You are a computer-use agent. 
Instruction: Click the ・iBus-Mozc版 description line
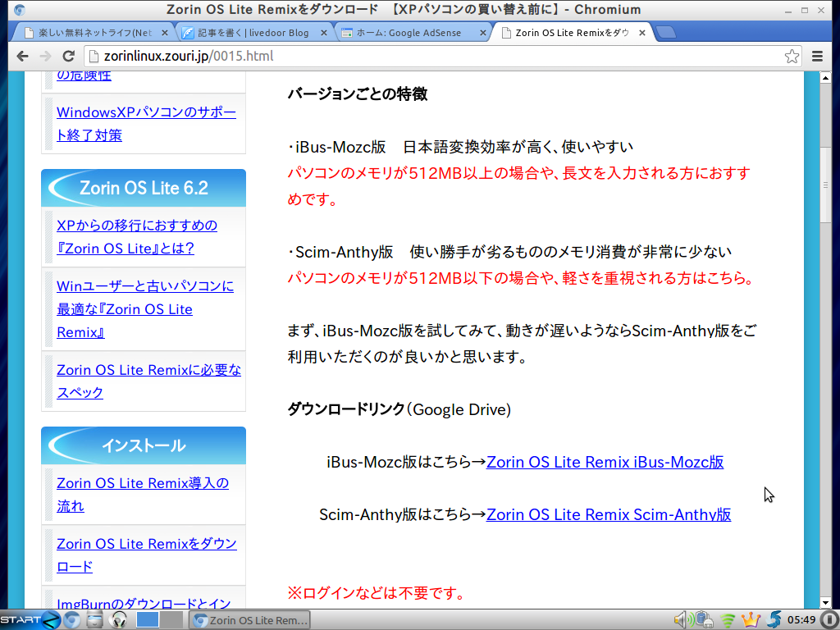click(460, 147)
